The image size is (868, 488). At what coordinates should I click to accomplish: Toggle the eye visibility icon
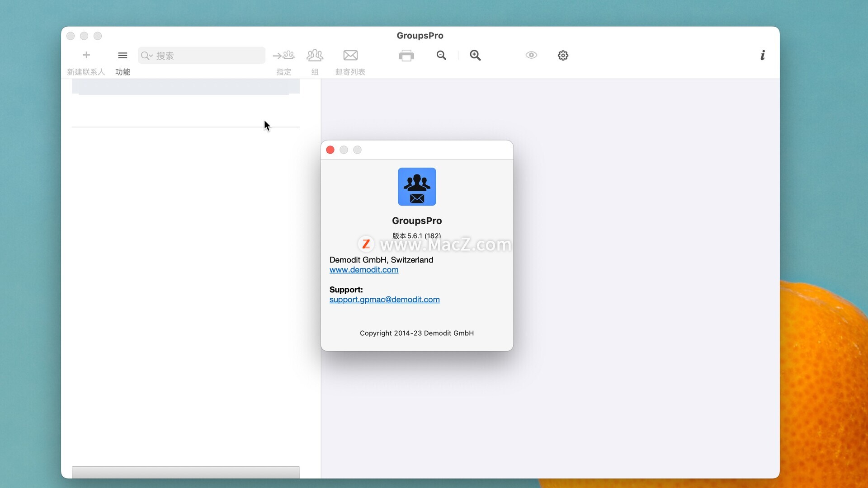tap(531, 55)
